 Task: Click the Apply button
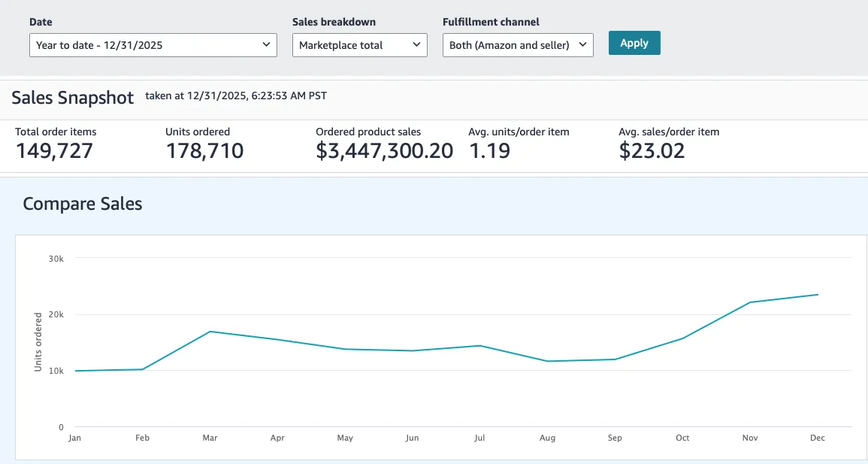[634, 43]
